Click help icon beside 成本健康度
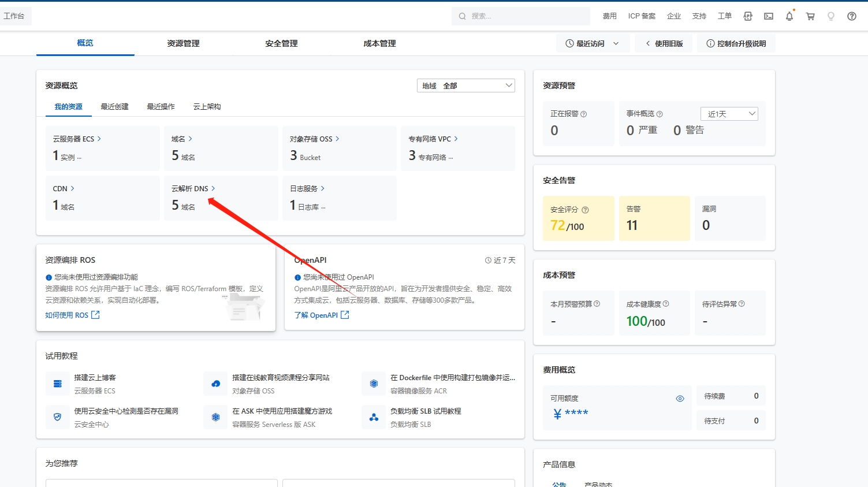 point(666,304)
